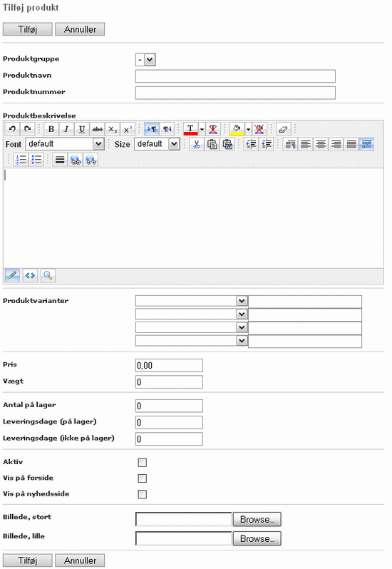Undo the last edit in Produktbeskrivelse
The image size is (392, 569).
tap(12, 129)
